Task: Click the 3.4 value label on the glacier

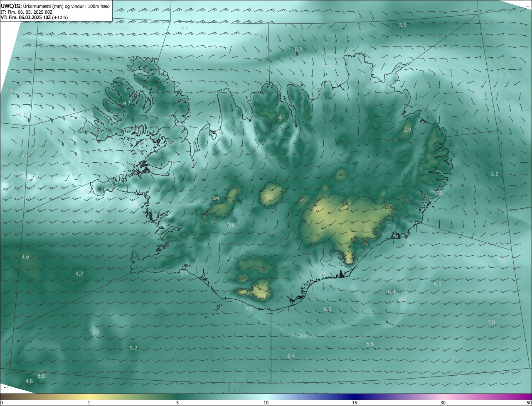Action: coord(216,198)
